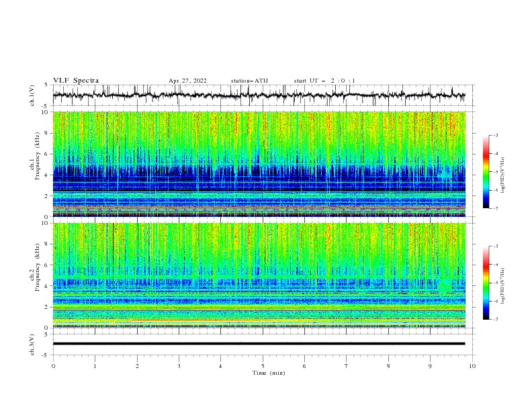Click the ch.1 voltage waveform trace

pos(259,95)
